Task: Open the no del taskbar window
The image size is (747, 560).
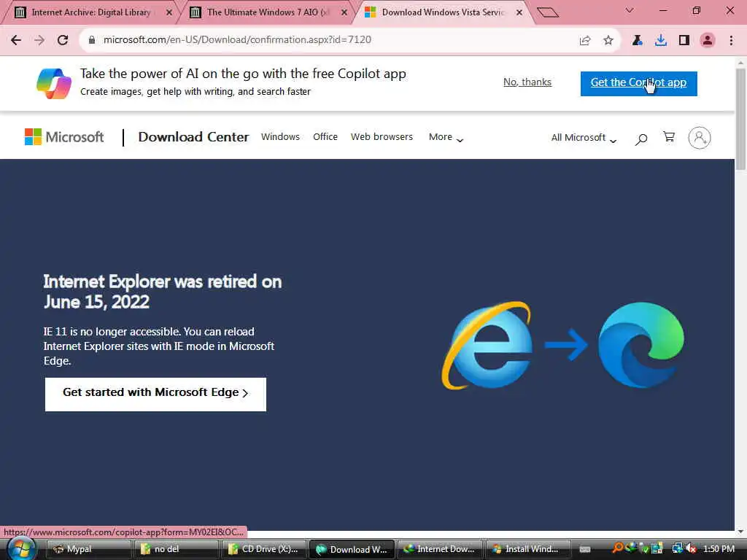Action: [176, 549]
